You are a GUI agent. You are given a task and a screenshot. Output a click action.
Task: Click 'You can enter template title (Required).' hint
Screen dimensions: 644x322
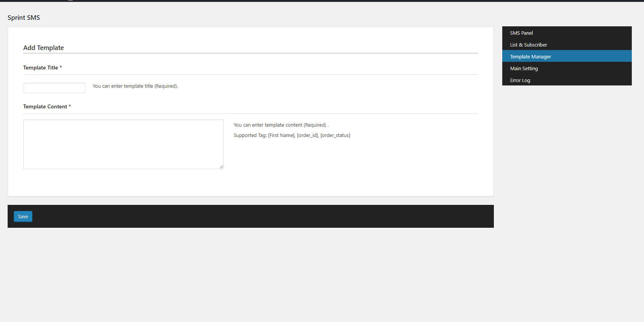pyautogui.click(x=135, y=86)
